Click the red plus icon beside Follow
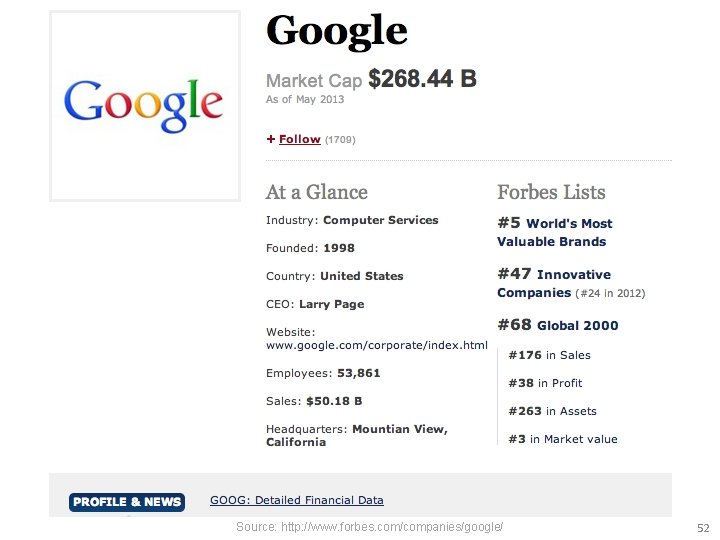 pos(270,140)
